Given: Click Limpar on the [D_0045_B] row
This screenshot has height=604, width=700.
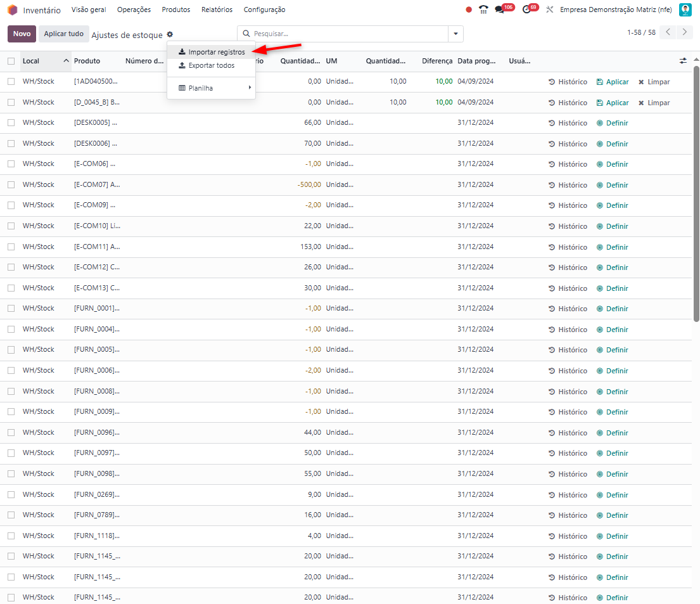Looking at the screenshot, I should pos(654,103).
